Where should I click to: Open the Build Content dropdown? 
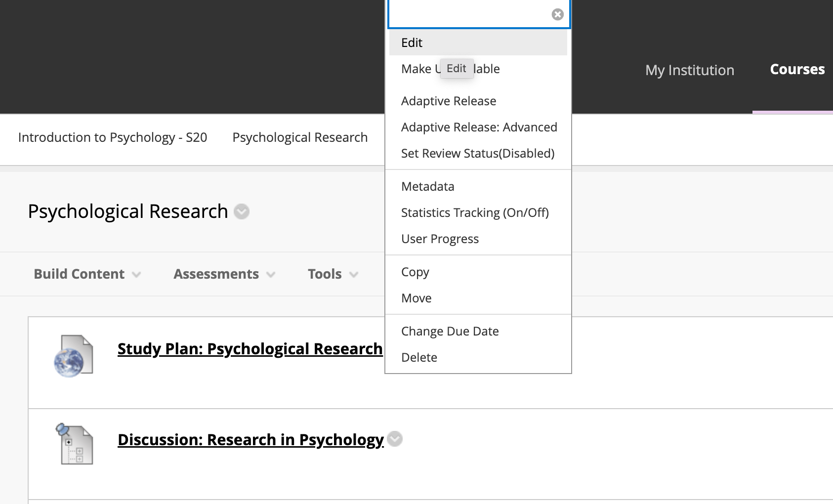click(x=86, y=274)
